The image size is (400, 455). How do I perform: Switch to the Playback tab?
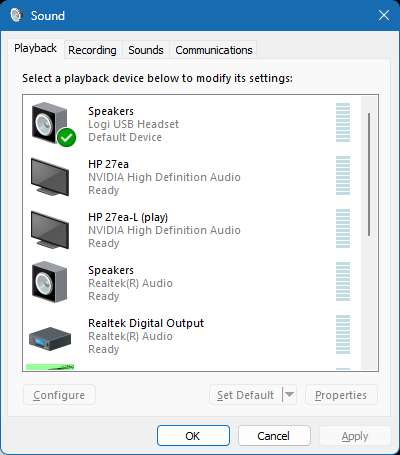[x=35, y=49]
